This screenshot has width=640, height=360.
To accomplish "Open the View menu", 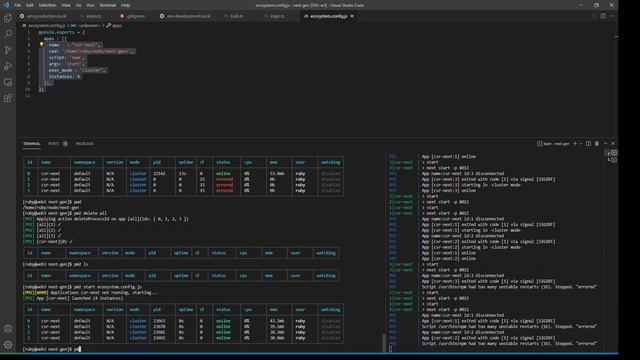I will (66, 5).
